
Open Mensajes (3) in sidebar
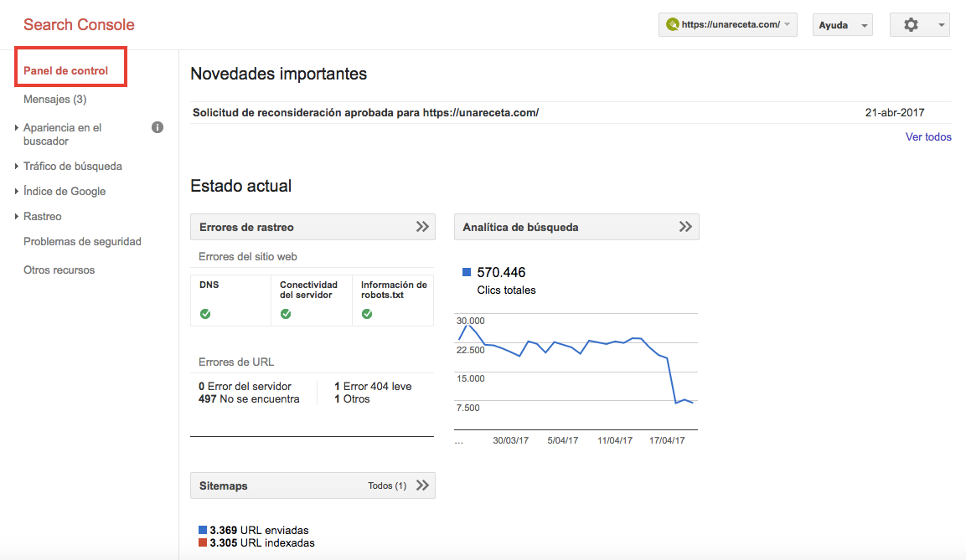[x=54, y=100]
